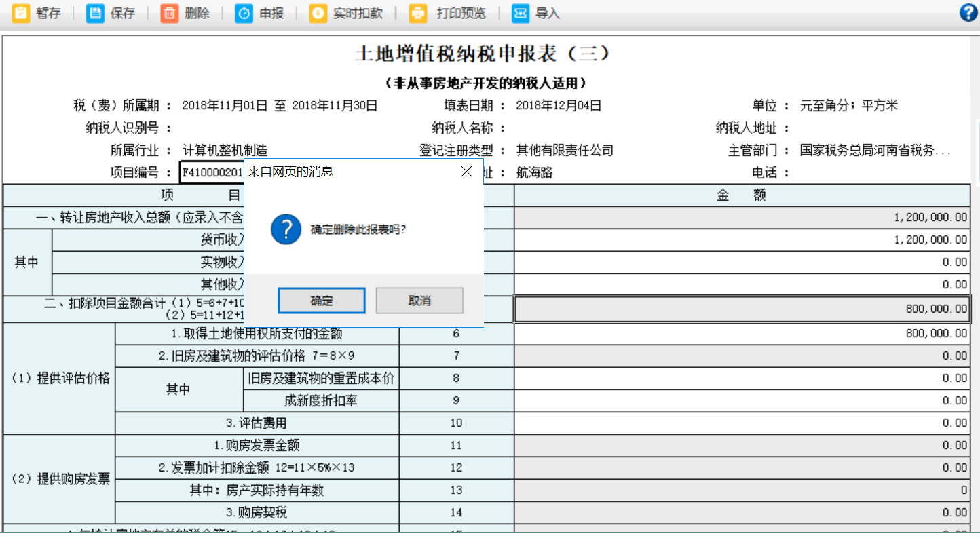Click the 申报 (declare) toolbar icon

[244, 14]
